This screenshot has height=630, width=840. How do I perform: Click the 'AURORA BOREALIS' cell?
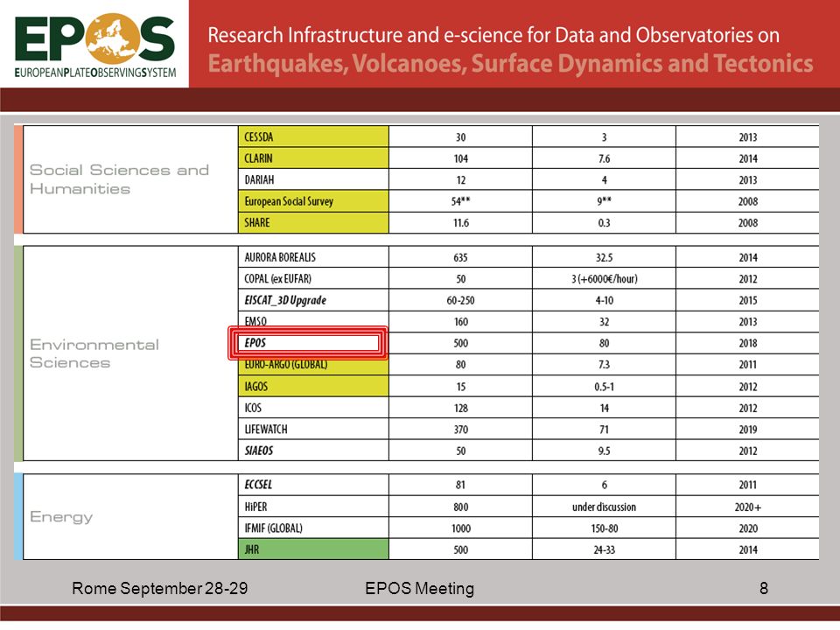click(x=313, y=257)
